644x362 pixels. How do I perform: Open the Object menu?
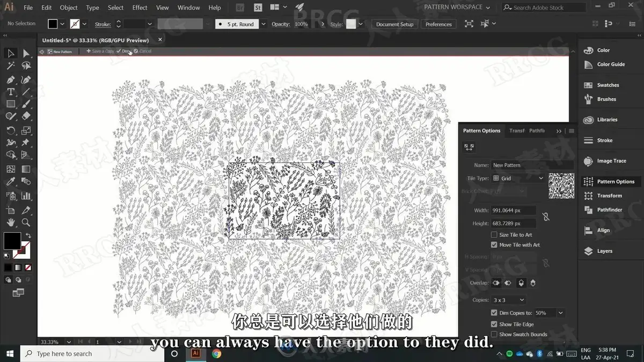click(69, 8)
